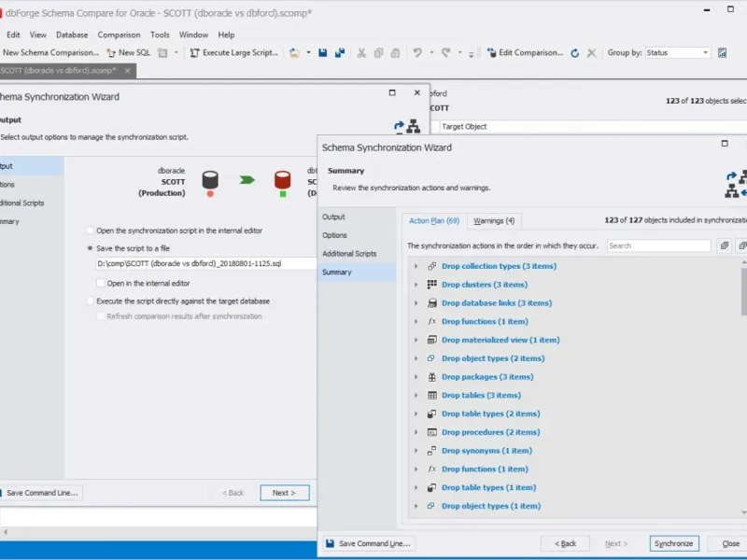The height and width of the screenshot is (560, 747).
Task: Click the expand-all icon beside Search box
Action: 725,245
